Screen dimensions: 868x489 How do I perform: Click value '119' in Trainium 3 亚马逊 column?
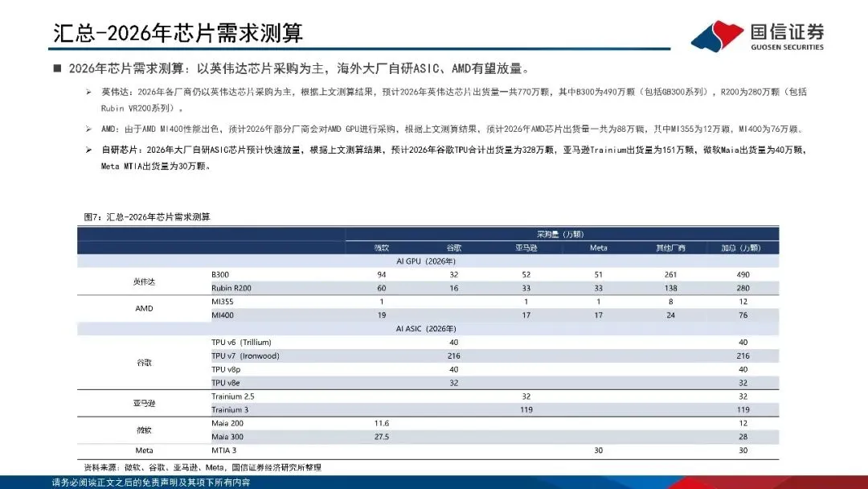(526, 410)
